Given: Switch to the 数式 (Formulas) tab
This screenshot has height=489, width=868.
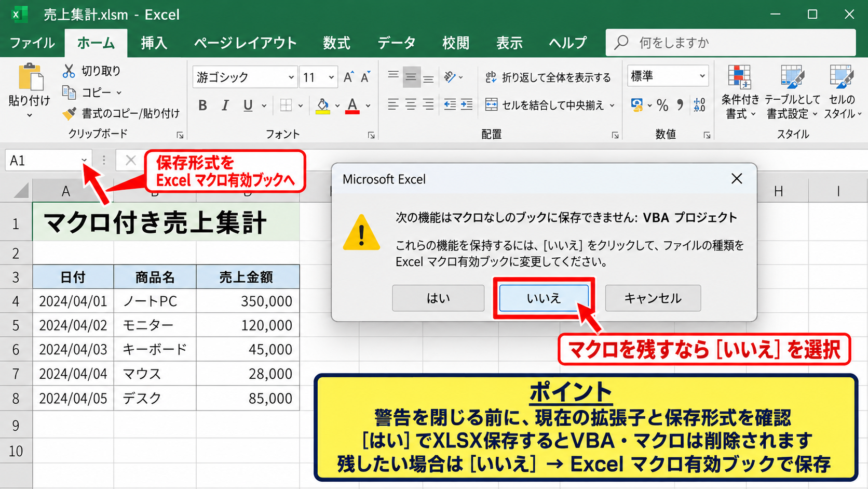Looking at the screenshot, I should (336, 43).
